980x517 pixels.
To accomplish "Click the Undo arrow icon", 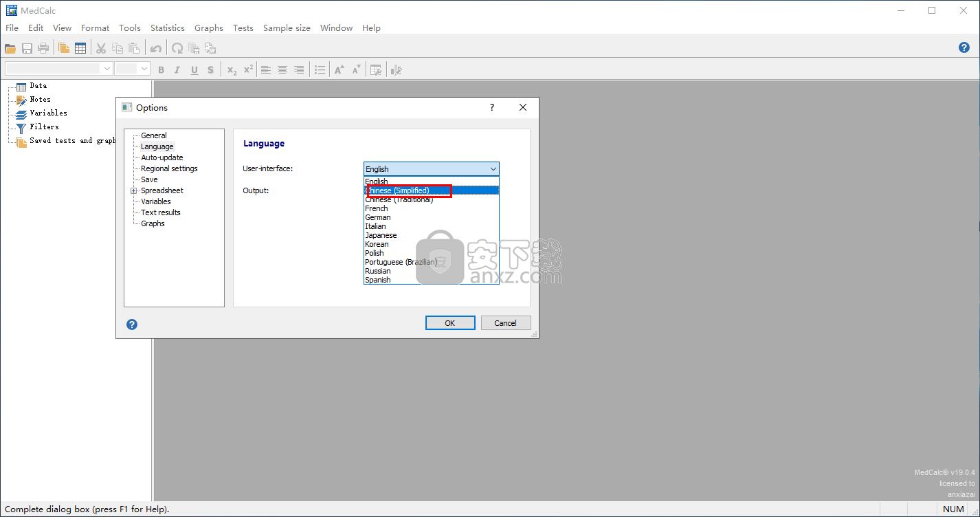I will pyautogui.click(x=156, y=48).
